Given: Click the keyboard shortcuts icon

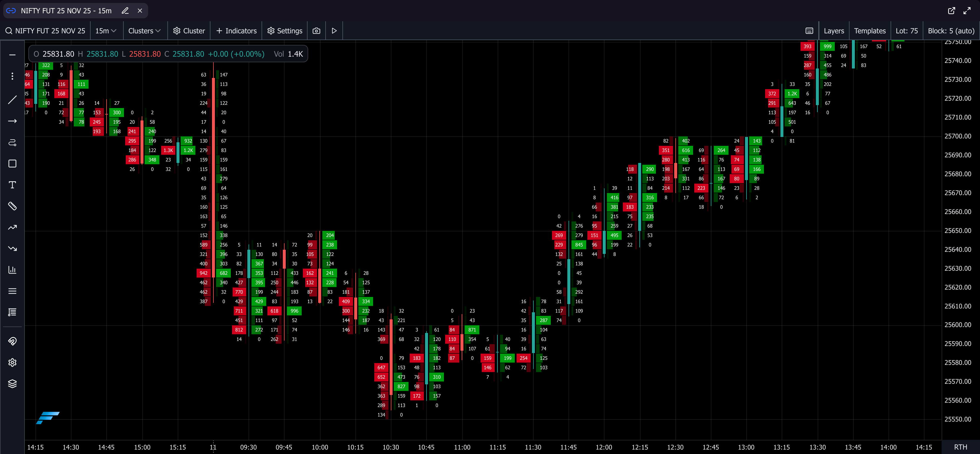Looking at the screenshot, I should click(810, 31).
